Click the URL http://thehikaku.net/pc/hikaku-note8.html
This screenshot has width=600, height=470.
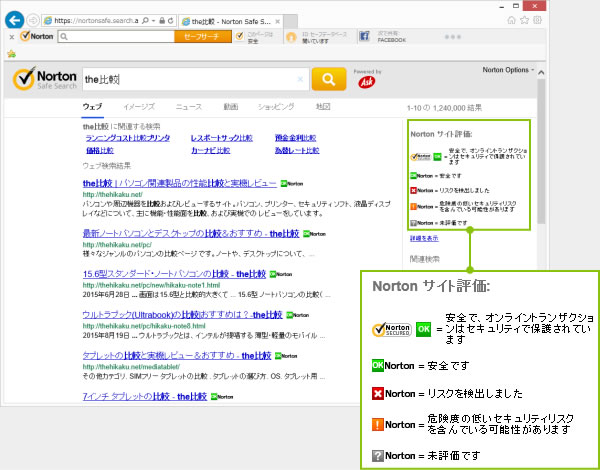tap(144, 326)
